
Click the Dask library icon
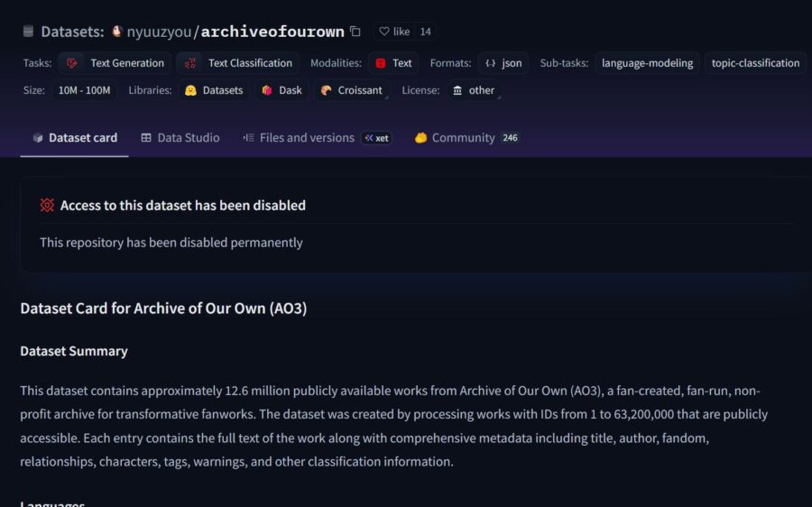pyautogui.click(x=267, y=90)
